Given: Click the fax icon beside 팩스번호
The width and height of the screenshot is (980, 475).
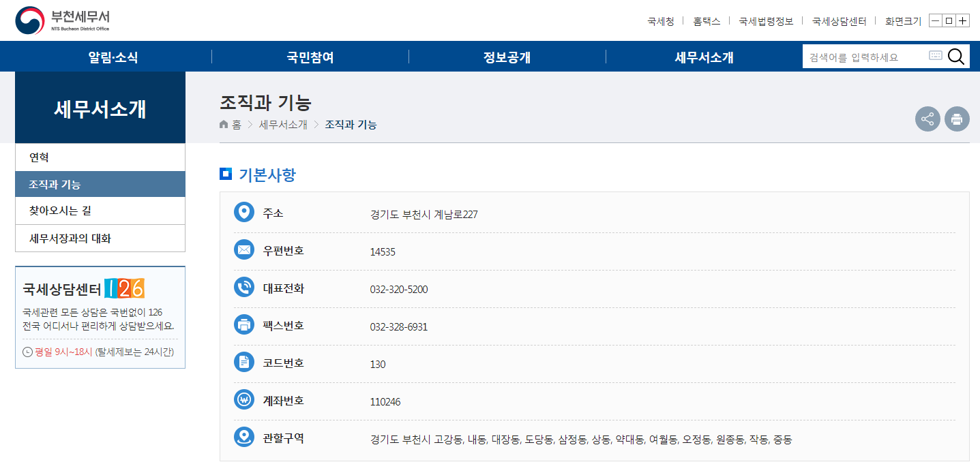Looking at the screenshot, I should 244,324.
